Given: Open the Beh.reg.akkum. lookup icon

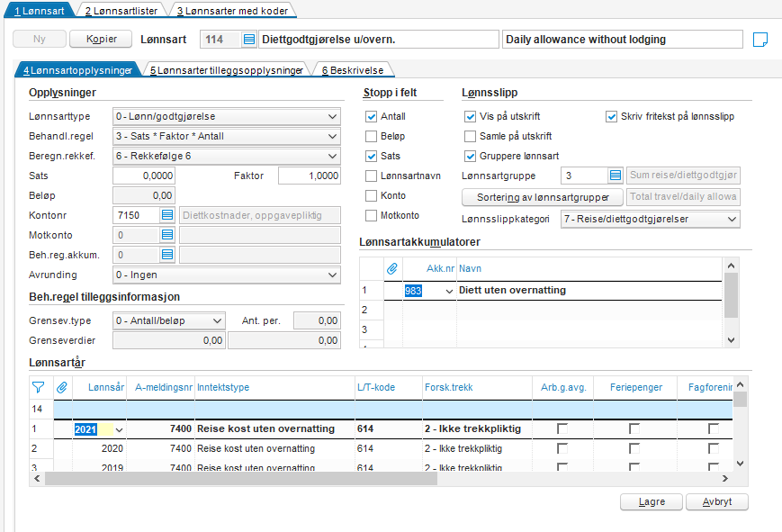Looking at the screenshot, I should (166, 255).
